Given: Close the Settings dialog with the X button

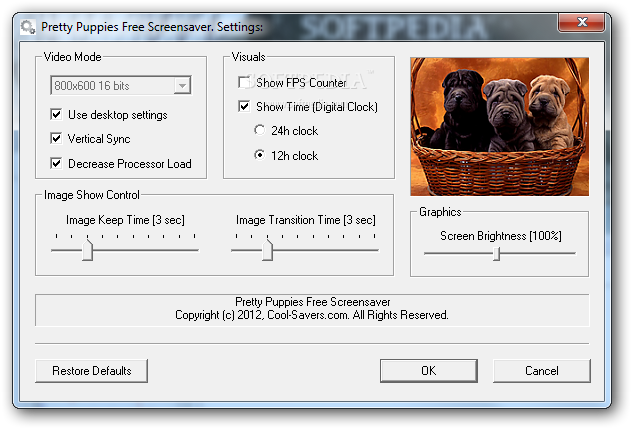Looking at the screenshot, I should coord(581,22).
